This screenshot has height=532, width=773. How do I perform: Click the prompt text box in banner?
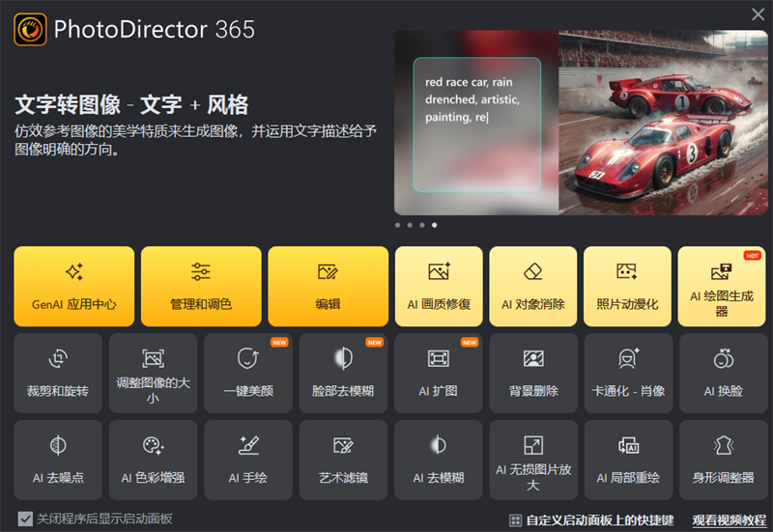coord(477,125)
